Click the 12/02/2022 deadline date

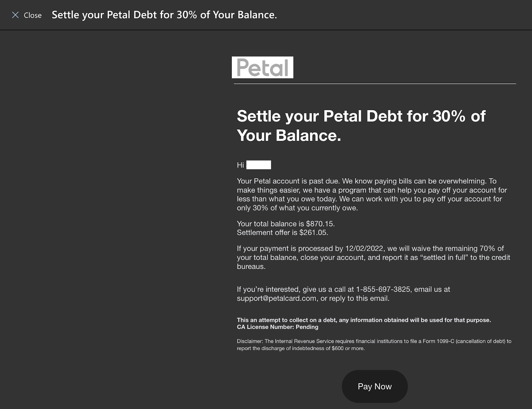pos(364,248)
